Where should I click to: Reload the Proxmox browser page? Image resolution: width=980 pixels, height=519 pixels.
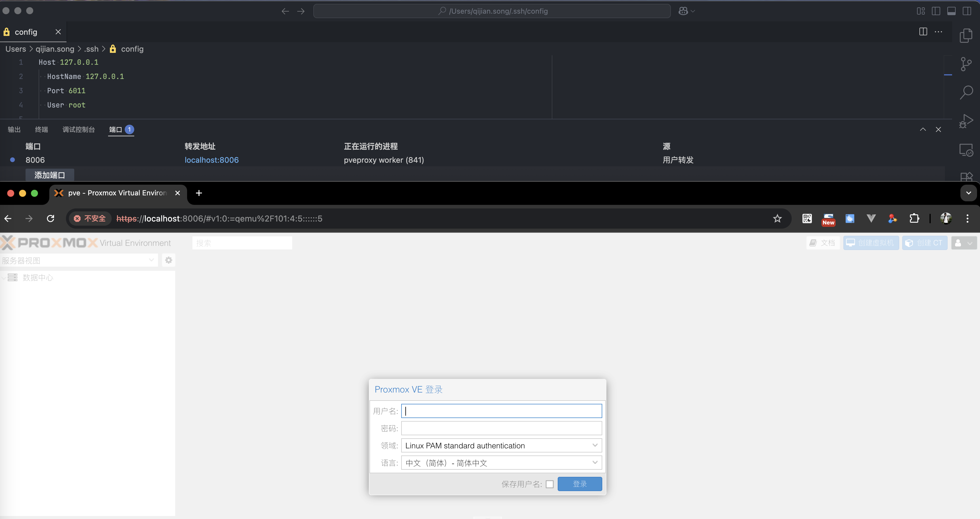(x=50, y=219)
